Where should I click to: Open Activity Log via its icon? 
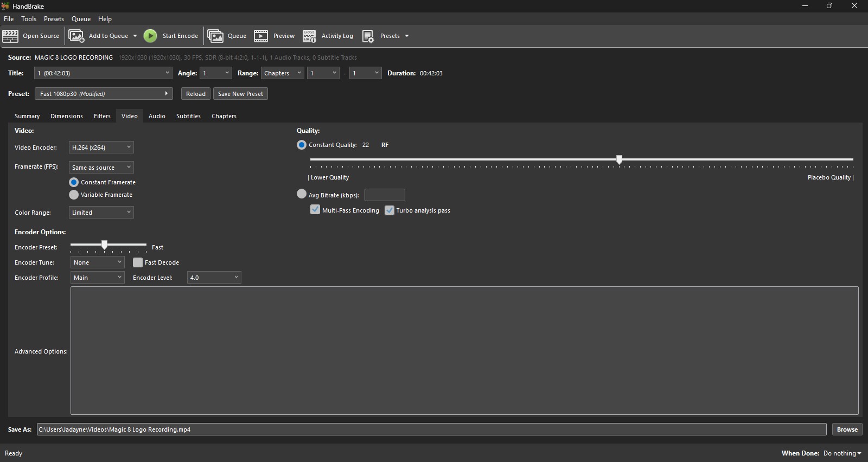click(x=309, y=36)
